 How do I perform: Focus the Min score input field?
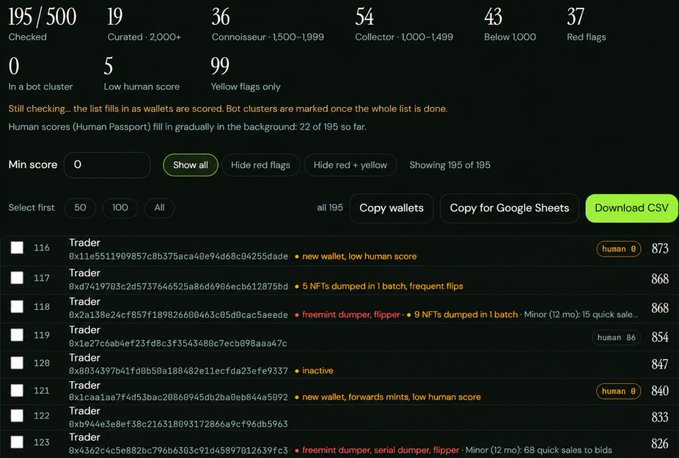107,165
